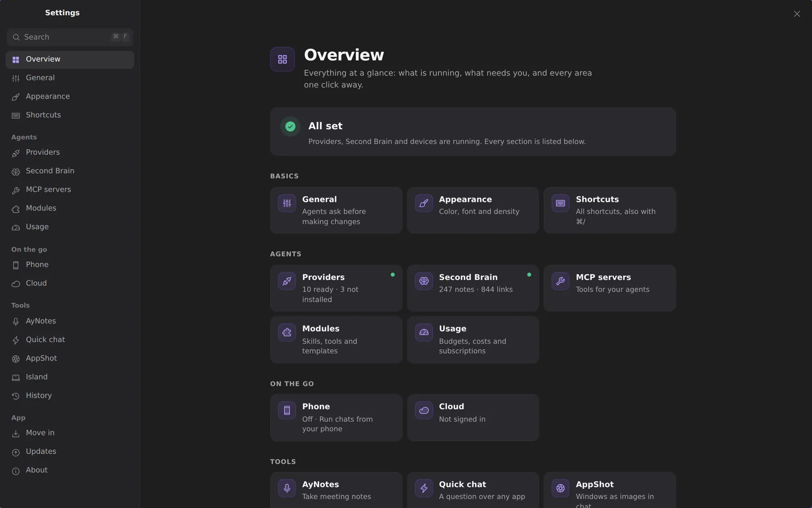Click "247 notes · 844 links" text
The width and height of the screenshot is (812, 508).
476,289
